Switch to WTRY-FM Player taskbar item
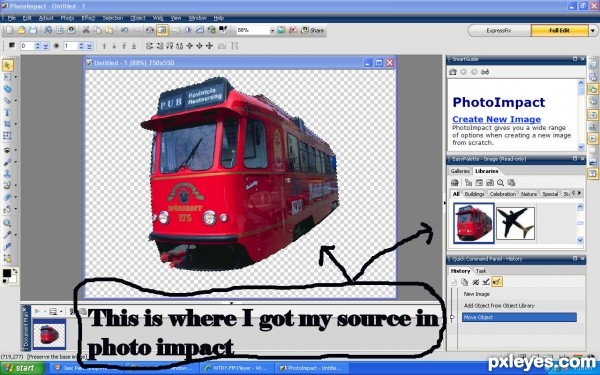Screen dimensions: 600x375 [237, 368]
